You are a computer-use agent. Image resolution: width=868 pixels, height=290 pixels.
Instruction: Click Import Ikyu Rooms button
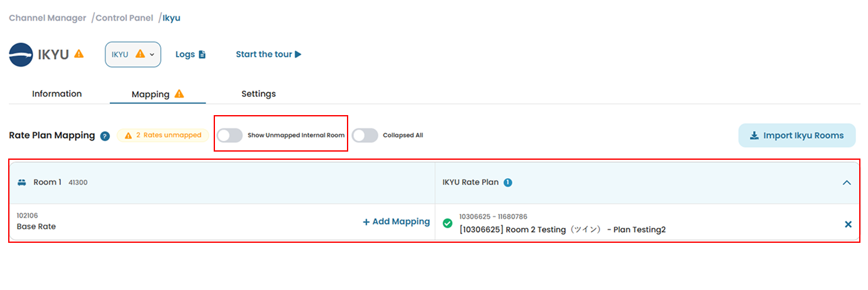797,135
